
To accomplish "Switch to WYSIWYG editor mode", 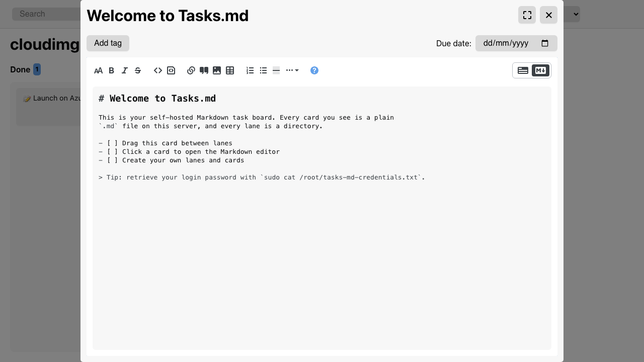I will pyautogui.click(x=523, y=70).
